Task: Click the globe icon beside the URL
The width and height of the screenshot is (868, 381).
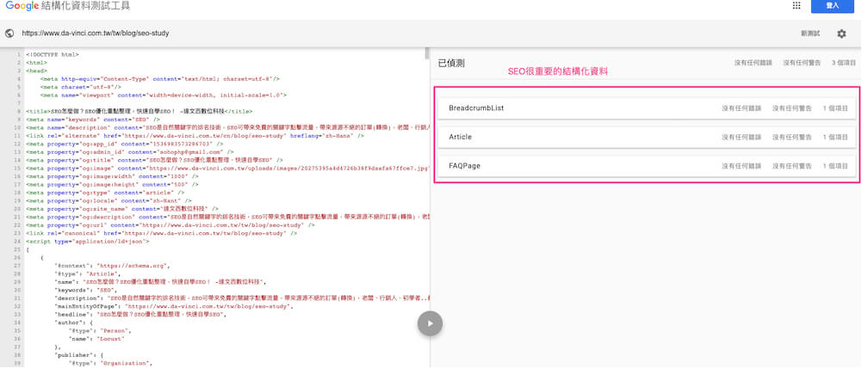Action: click(x=9, y=34)
